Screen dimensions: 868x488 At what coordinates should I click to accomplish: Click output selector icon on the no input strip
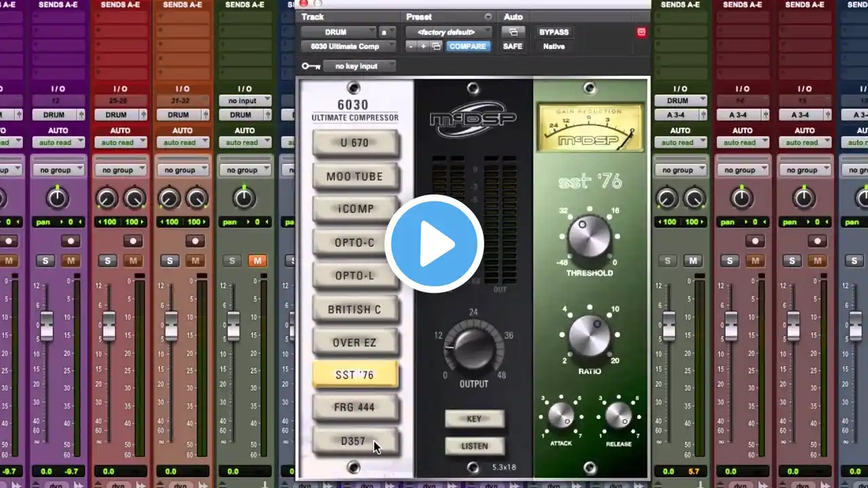click(268, 115)
